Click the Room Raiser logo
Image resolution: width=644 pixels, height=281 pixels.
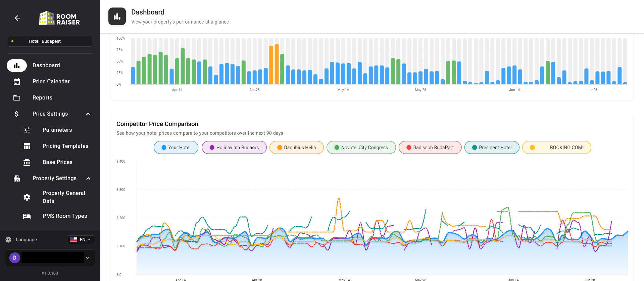[x=59, y=18]
